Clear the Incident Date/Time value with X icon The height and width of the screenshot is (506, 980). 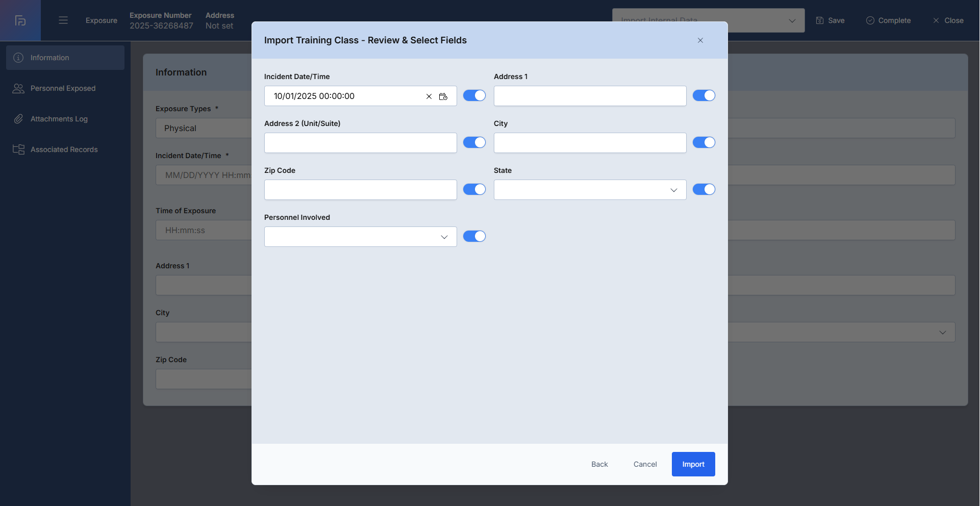click(x=429, y=96)
